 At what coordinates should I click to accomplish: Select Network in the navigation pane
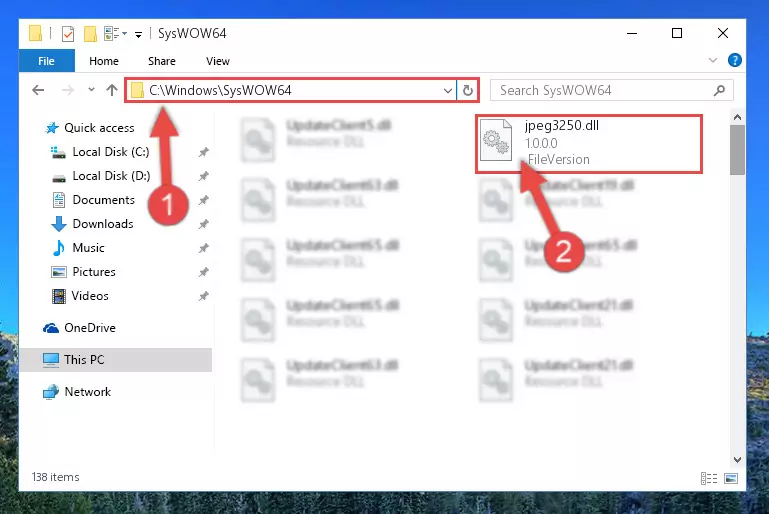(x=88, y=392)
